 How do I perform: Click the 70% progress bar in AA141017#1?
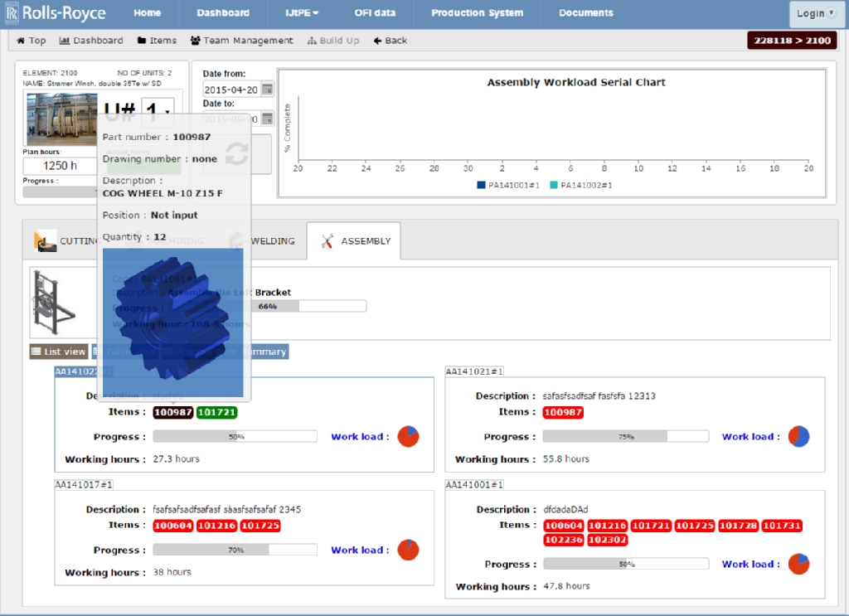[x=235, y=550]
